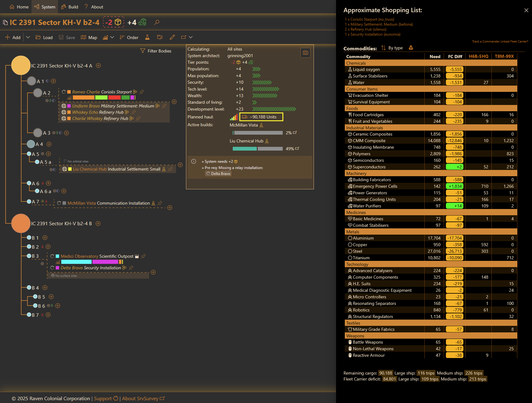Click the pencil edit icon in the toolbar
Viewport: 532px width, 403px height.
point(172,37)
